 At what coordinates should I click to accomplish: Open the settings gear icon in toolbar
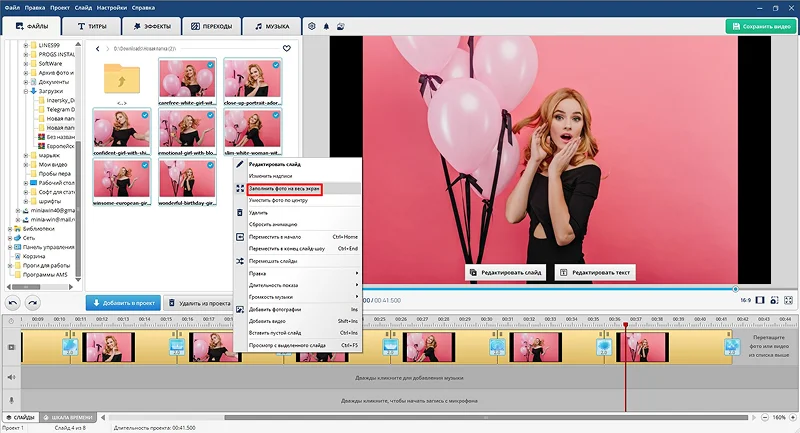pos(312,26)
